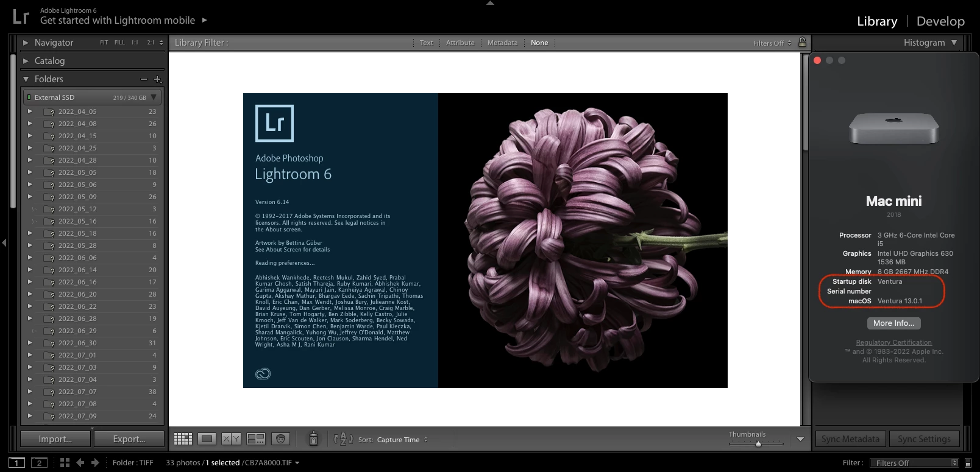Switch to Grid view in toolbar
The width and height of the screenshot is (980, 472).
[x=183, y=439]
